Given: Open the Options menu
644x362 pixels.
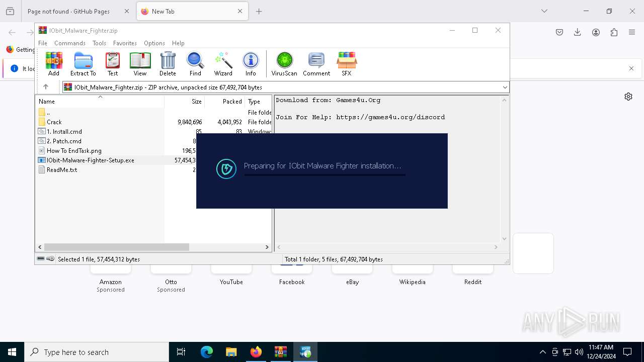Looking at the screenshot, I should (x=154, y=43).
